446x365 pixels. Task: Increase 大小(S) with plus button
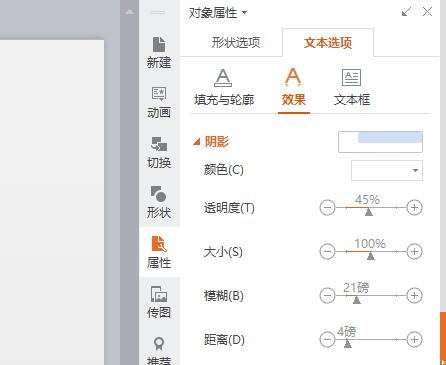(414, 251)
